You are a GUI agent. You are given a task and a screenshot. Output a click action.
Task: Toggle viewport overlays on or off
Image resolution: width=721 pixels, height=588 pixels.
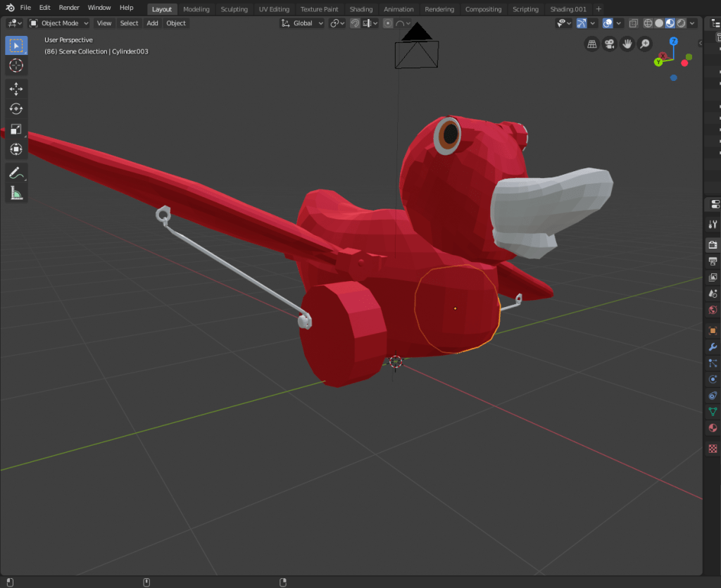click(x=608, y=23)
